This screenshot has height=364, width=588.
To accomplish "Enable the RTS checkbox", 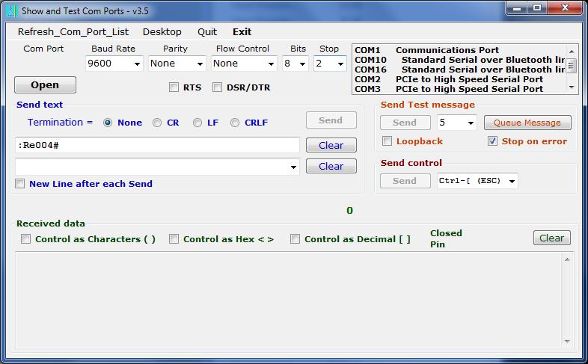I will point(174,87).
